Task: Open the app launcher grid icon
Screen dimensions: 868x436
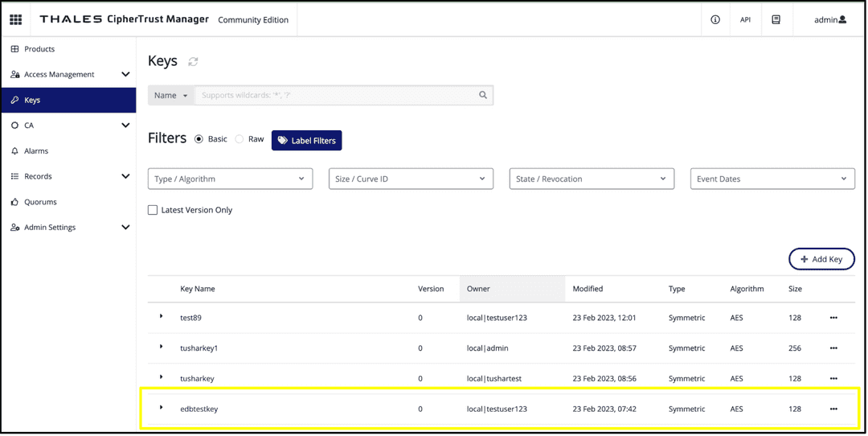Action: [16, 19]
